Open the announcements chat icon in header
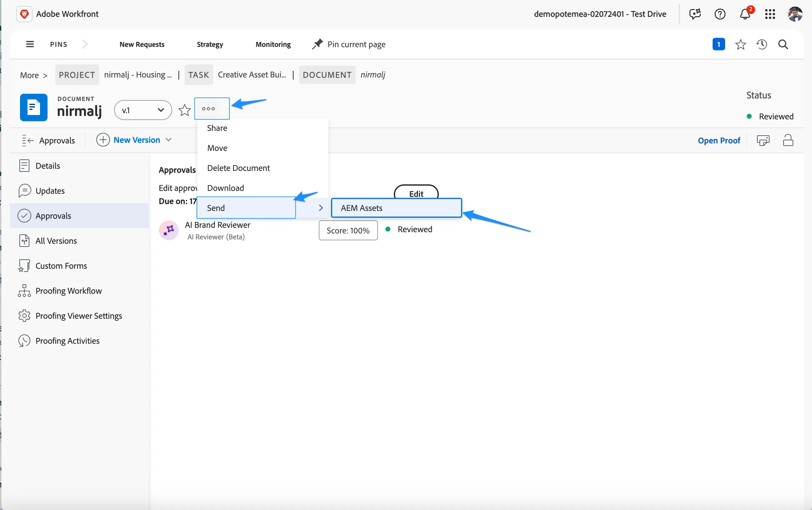 click(695, 14)
